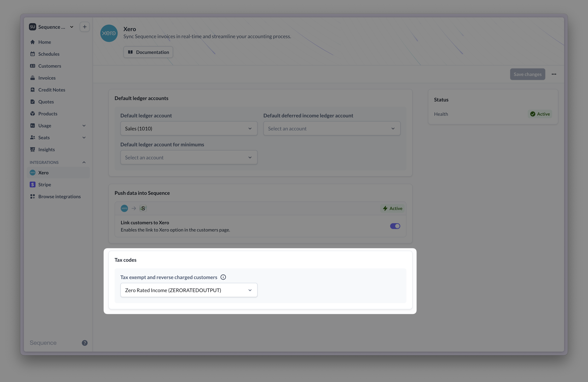
Task: Click the plus button beside workspace name
Action: tap(85, 27)
